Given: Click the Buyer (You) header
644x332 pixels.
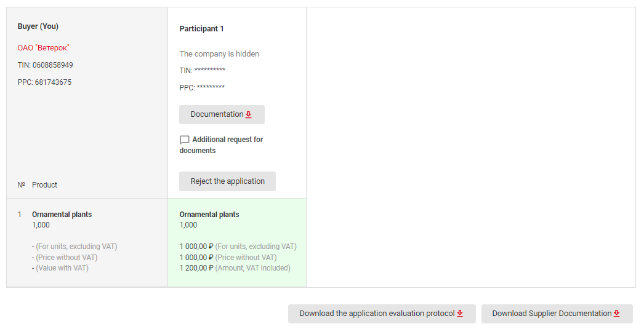Looking at the screenshot, I should (38, 26).
